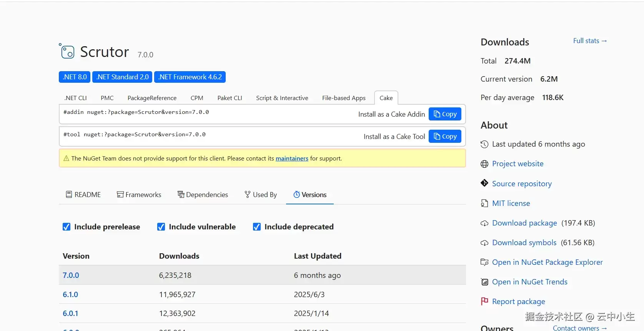Click the Versions tab clock icon
This screenshot has height=331, width=644.
(296, 194)
